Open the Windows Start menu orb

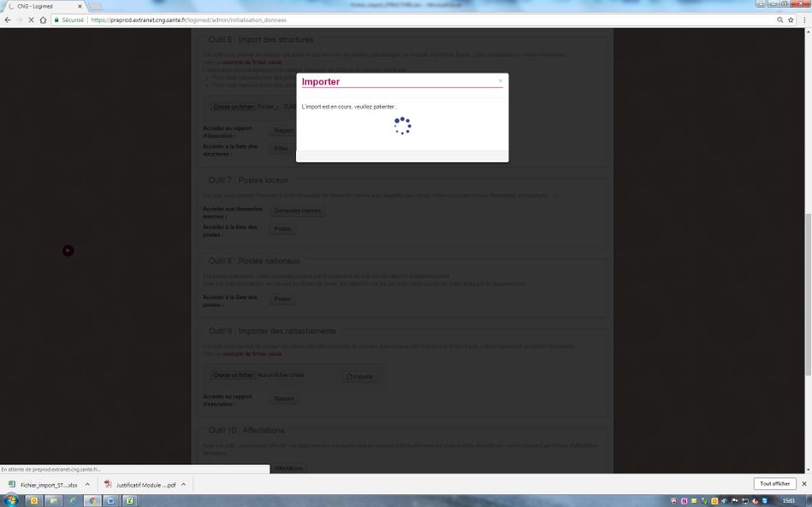coord(11,500)
